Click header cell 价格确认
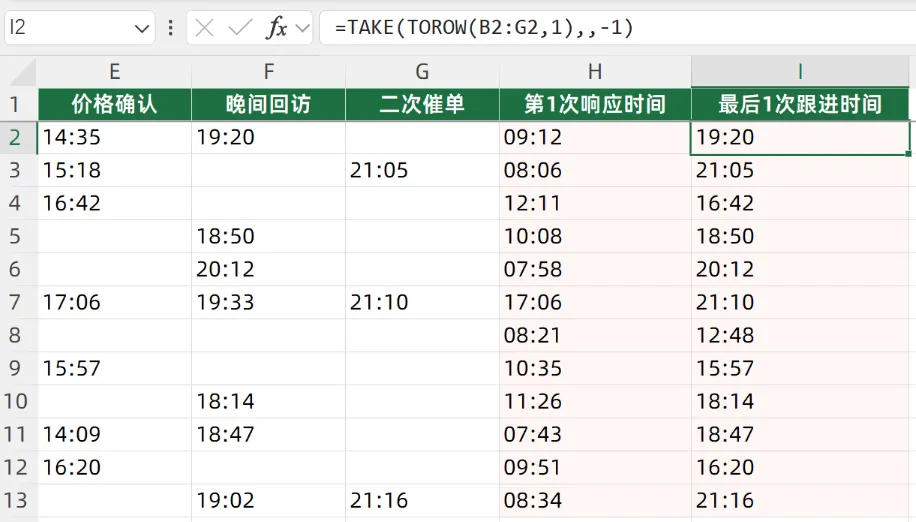The image size is (916, 522). pyautogui.click(x=114, y=105)
